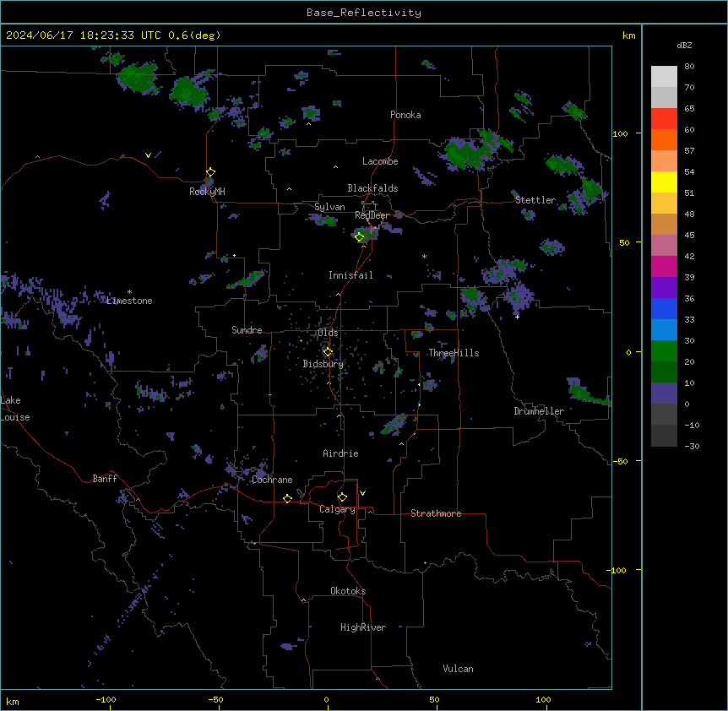Click the -100 tick label on bottom axis
Screen dimensions: 728x711
pos(106,699)
